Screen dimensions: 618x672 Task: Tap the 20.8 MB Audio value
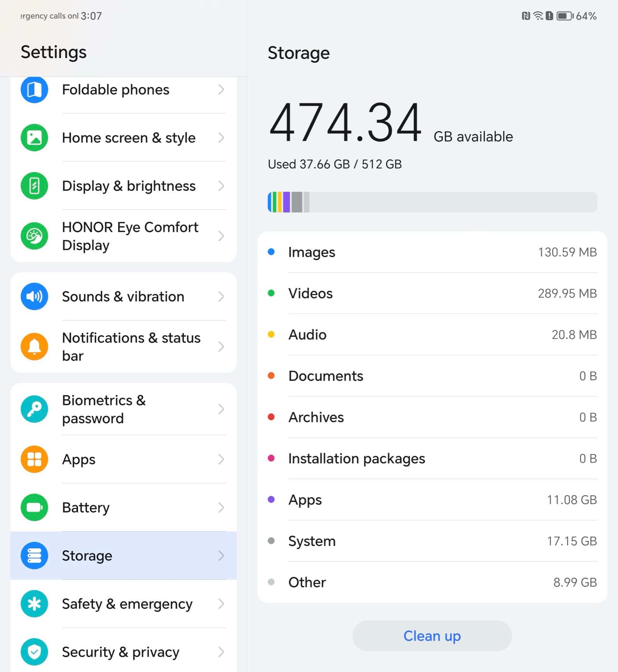574,335
